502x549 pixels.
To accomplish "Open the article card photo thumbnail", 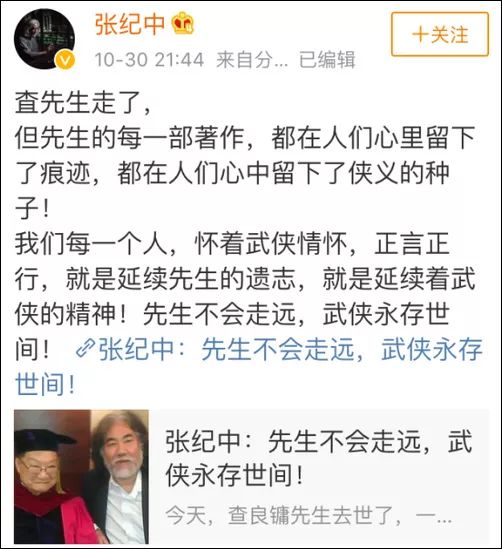I will tap(81, 477).
